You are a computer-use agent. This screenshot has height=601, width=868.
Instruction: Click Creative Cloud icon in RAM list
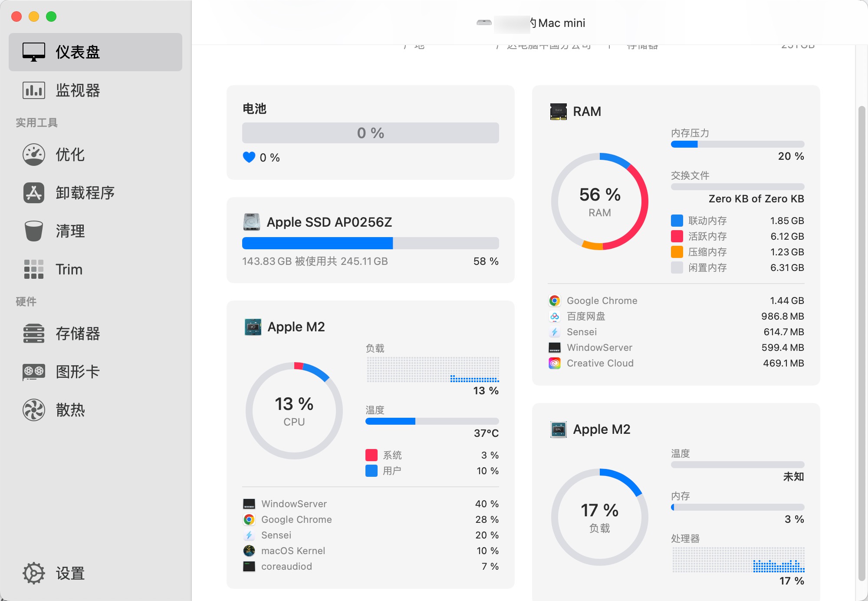pyautogui.click(x=555, y=363)
